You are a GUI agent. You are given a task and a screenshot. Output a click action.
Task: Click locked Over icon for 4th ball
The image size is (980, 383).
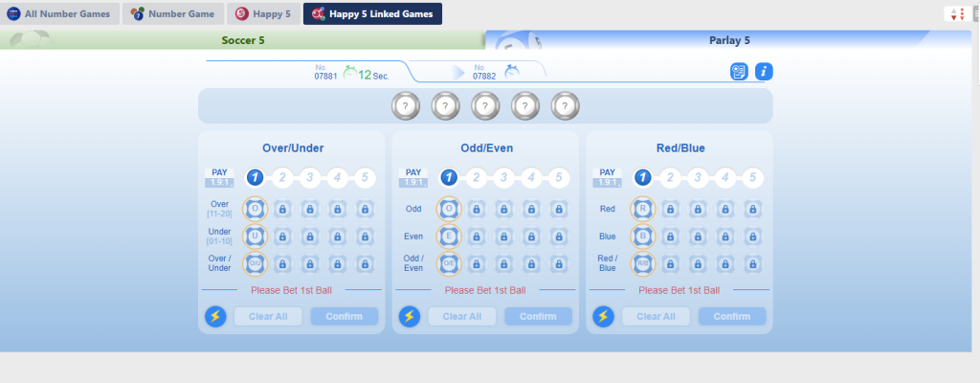click(338, 209)
